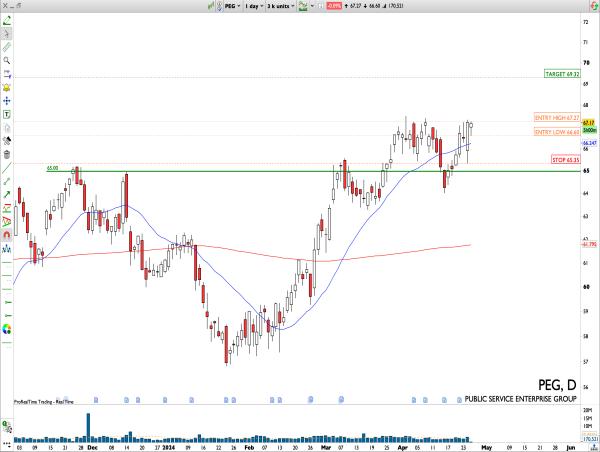Click the volume panel settings icon
The height and width of the screenshot is (452, 600).
(x=7, y=426)
